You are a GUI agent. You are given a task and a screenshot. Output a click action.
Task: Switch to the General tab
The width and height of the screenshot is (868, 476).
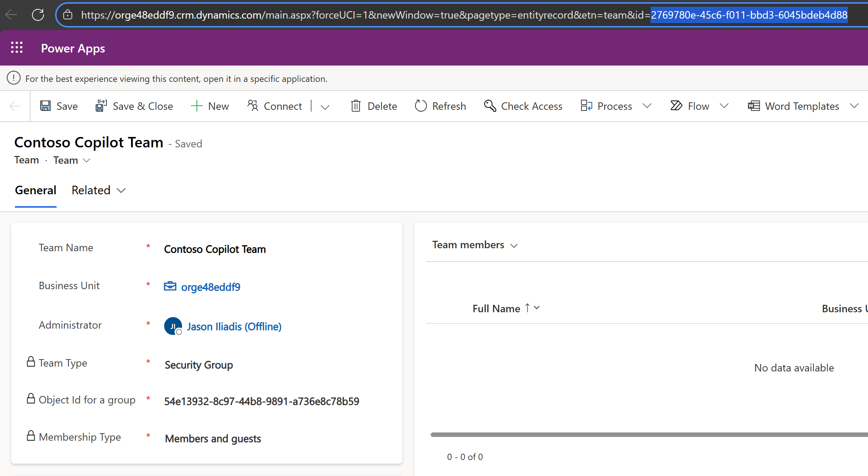click(35, 190)
